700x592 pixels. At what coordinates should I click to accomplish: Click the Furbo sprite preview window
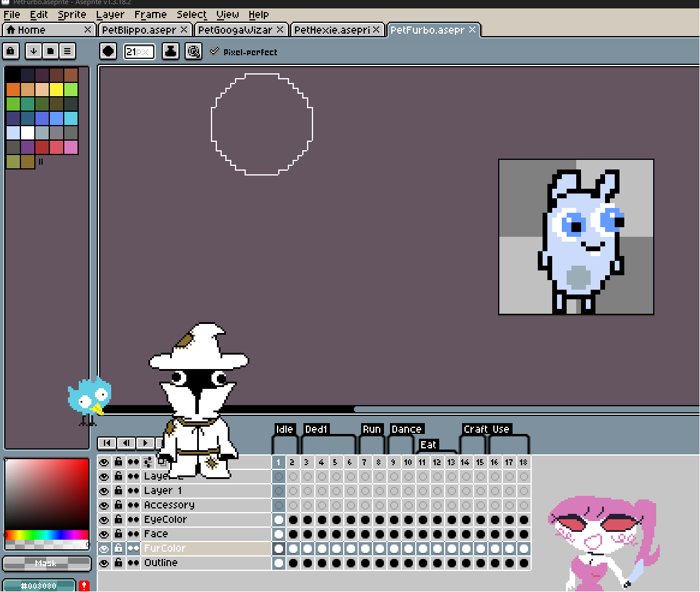point(576,237)
